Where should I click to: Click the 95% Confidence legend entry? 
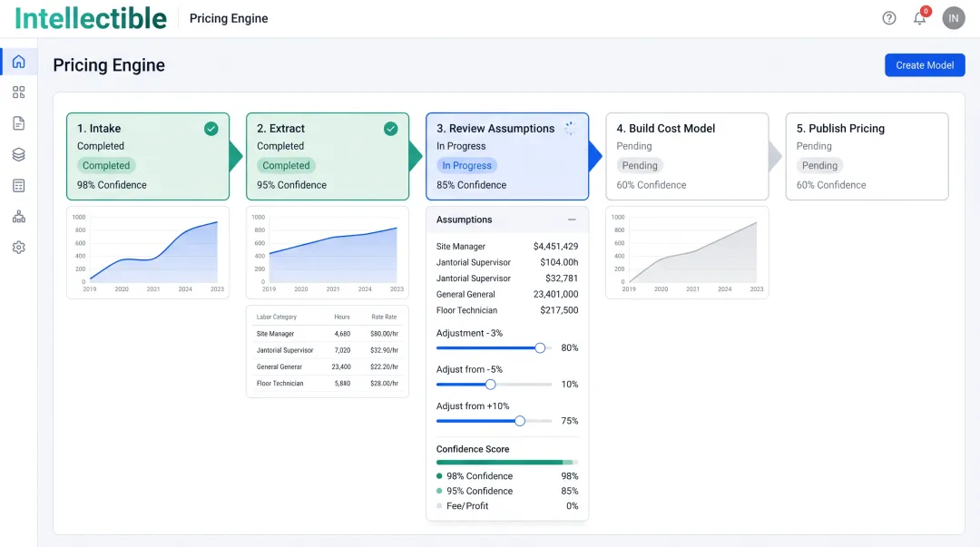[x=507, y=491]
